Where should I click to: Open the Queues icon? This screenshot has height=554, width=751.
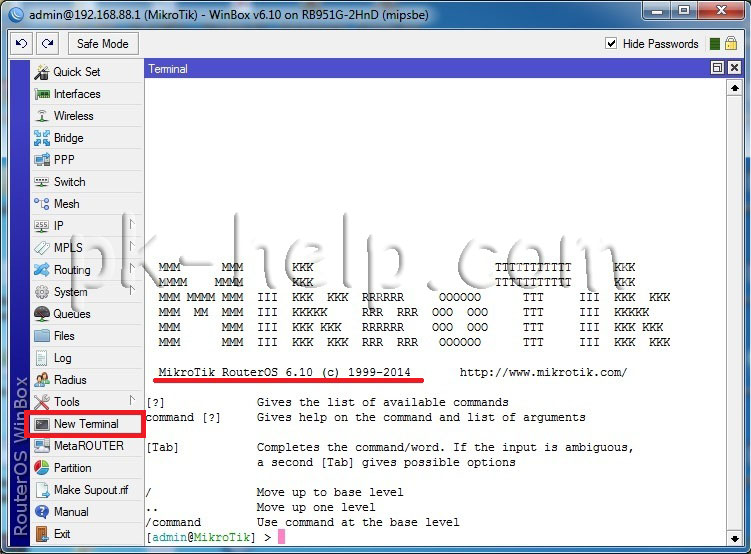point(42,314)
